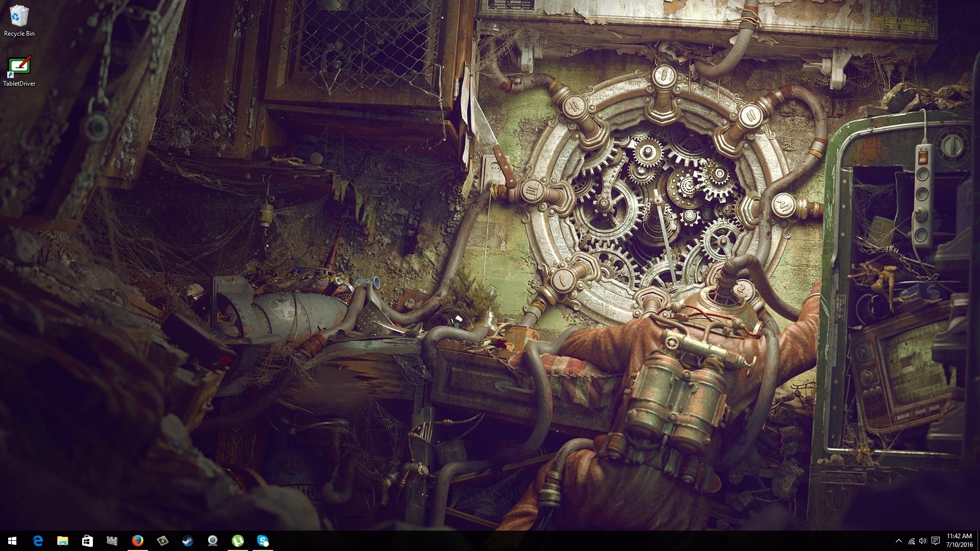Open the green diamond-shaped app on taskbar
980x551 pixels.
click(162, 541)
